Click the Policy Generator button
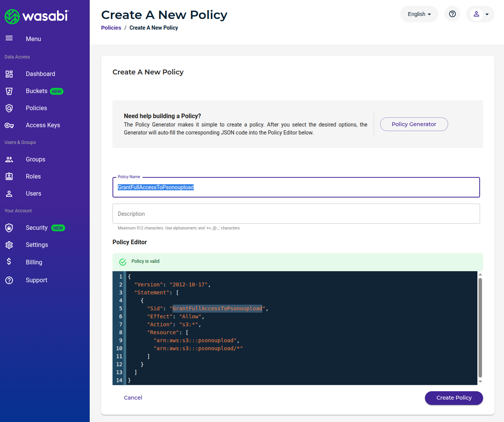Viewport: 504px width, 422px height. pos(414,124)
